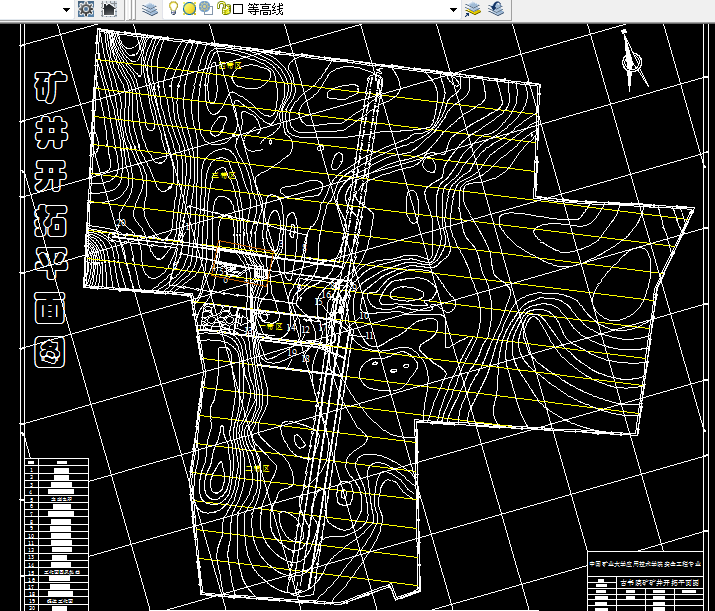The image size is (715, 611).
Task: Toggle the layer on/off lightbulb
Action: (173, 8)
